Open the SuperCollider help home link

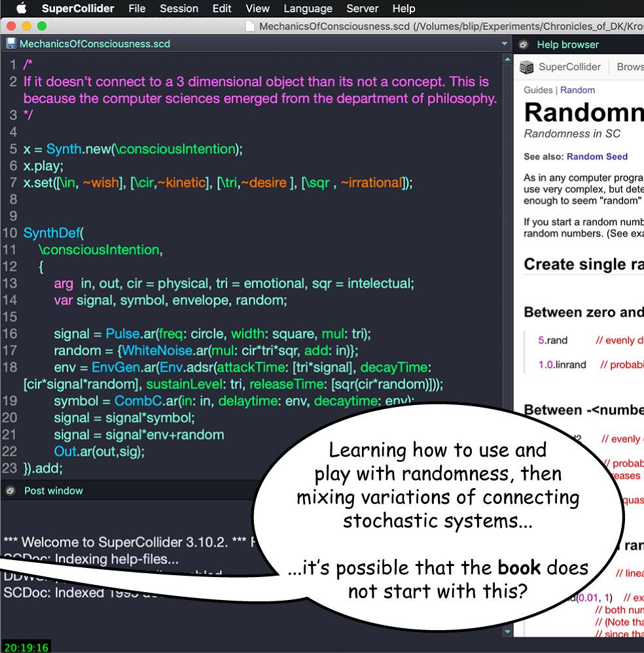(569, 67)
